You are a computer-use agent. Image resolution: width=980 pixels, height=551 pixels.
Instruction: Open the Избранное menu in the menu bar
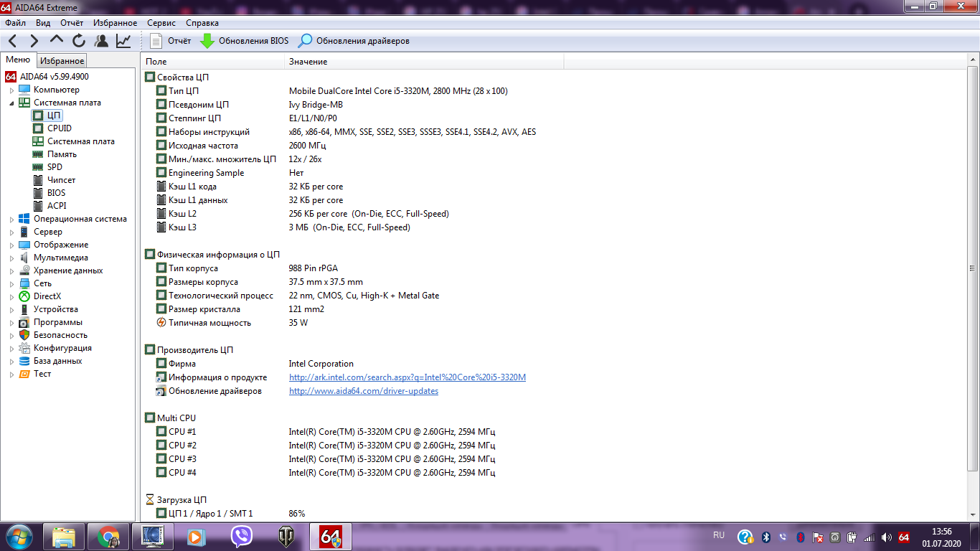point(115,23)
